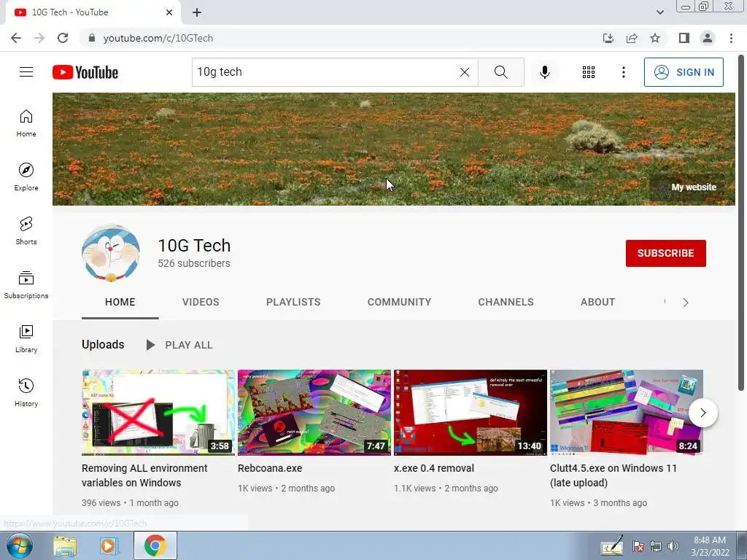Bookmark this page with the star

tap(655, 38)
